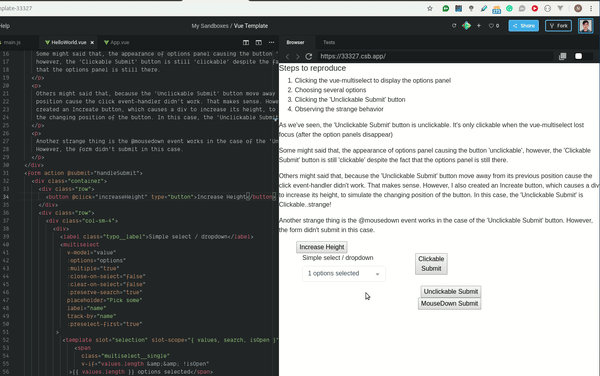Click the Vue Template sandbox title
The width and height of the screenshot is (600, 376).
[251, 26]
